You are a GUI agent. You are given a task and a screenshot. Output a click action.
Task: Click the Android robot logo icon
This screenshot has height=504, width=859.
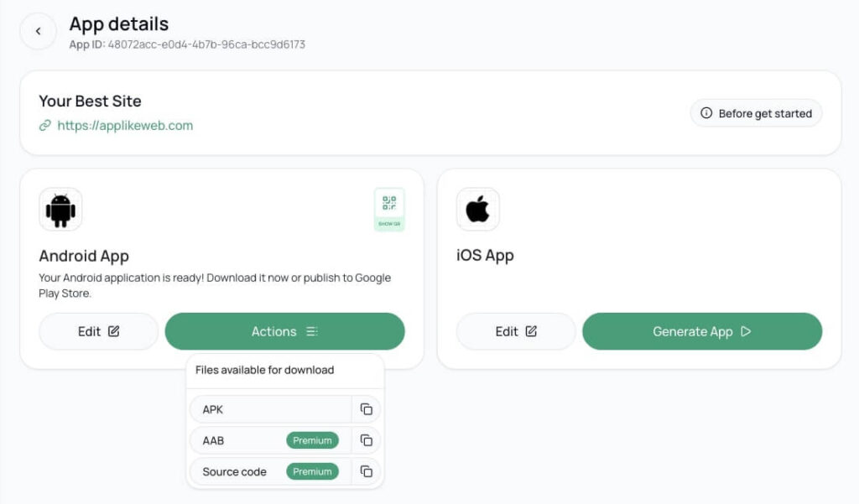(x=60, y=210)
